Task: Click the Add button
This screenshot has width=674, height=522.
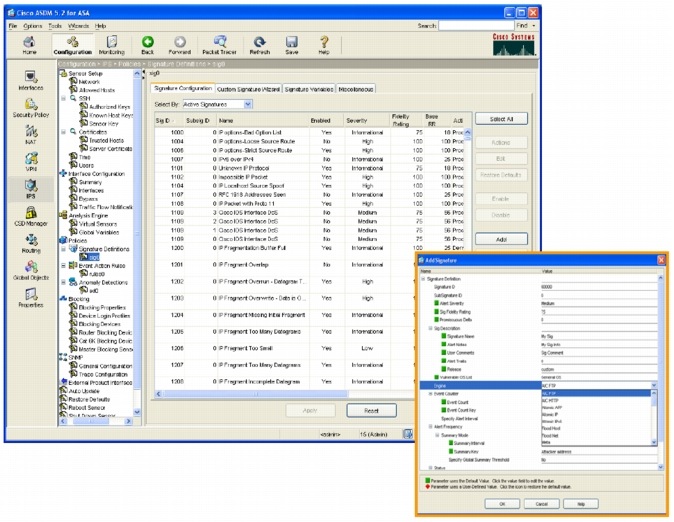Action: pos(501,239)
